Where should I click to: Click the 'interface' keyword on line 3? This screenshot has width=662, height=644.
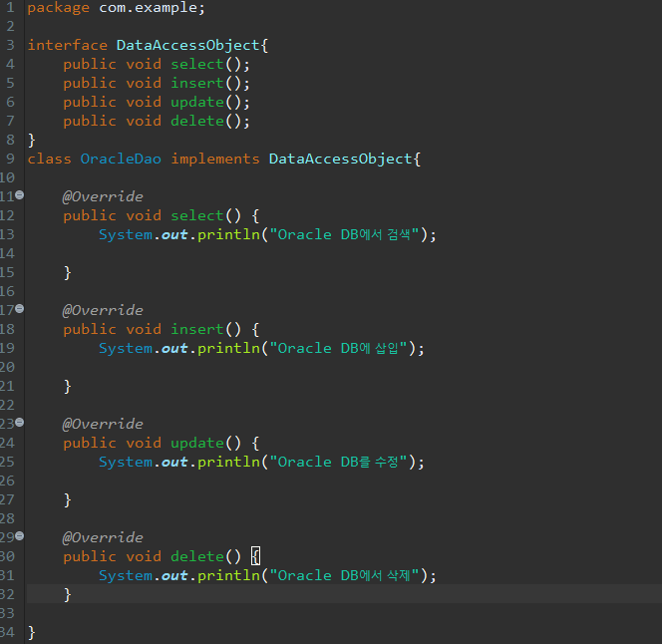tap(68, 45)
